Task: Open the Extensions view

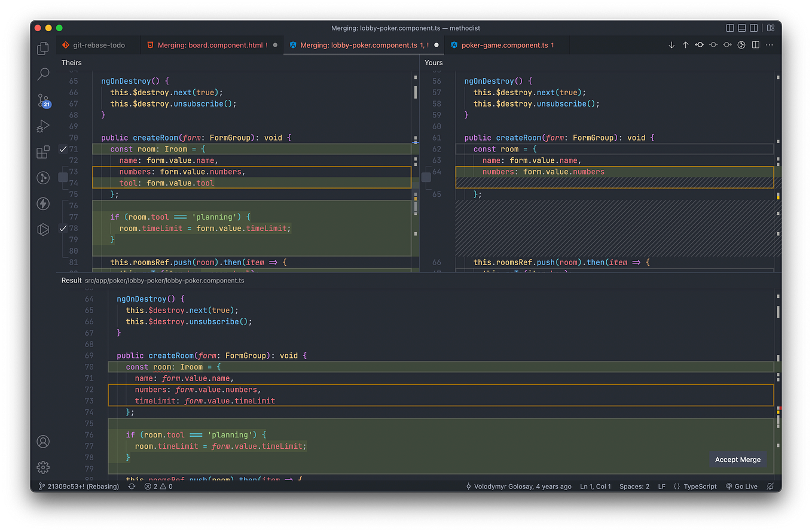Action: click(x=42, y=152)
